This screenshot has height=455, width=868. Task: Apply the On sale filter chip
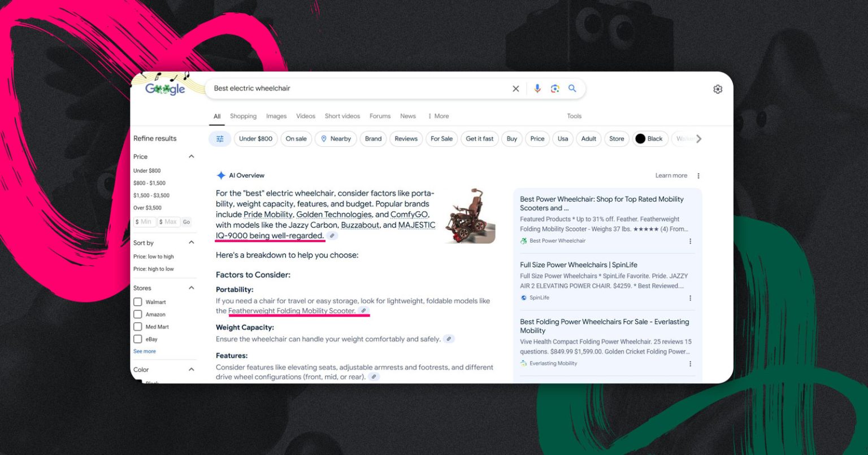(x=296, y=139)
